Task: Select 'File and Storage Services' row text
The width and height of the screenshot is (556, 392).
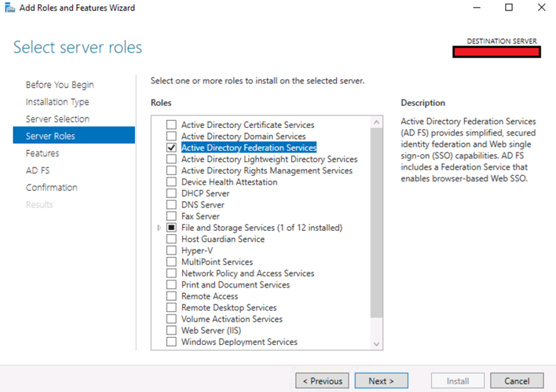Action: (262, 227)
